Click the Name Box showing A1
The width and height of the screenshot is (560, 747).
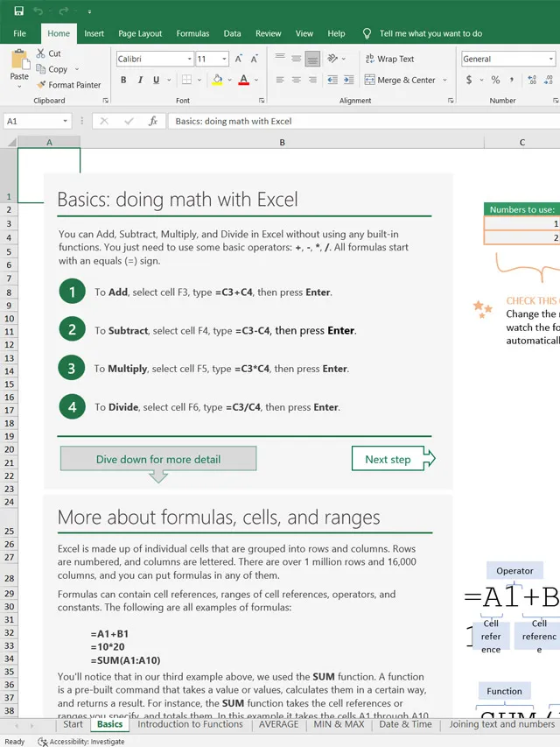(35, 121)
